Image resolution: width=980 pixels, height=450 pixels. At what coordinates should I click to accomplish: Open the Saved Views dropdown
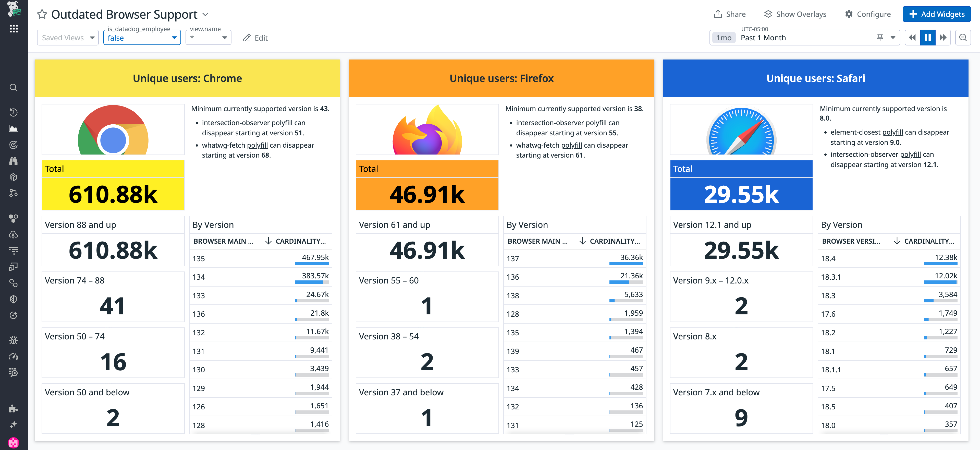[68, 37]
